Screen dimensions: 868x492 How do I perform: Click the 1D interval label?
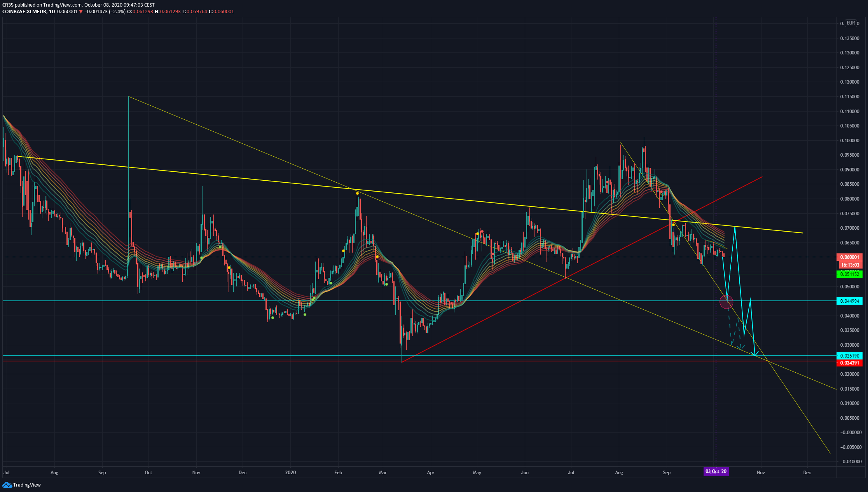click(52, 12)
